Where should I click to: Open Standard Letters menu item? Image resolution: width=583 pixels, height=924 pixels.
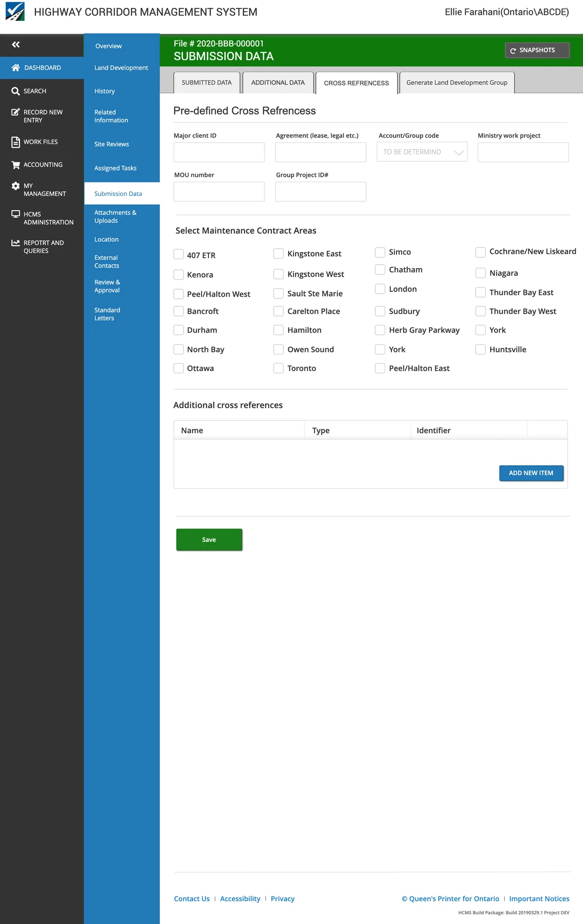click(x=107, y=314)
